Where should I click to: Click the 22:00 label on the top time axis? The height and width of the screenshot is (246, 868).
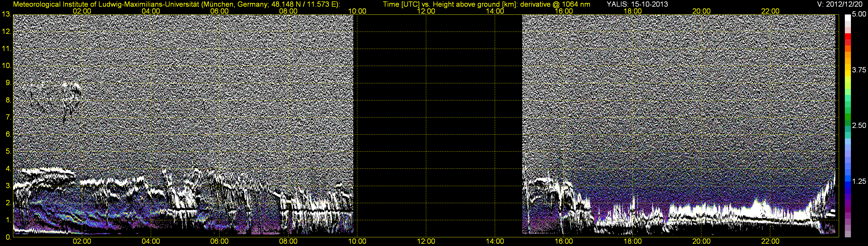click(x=770, y=11)
